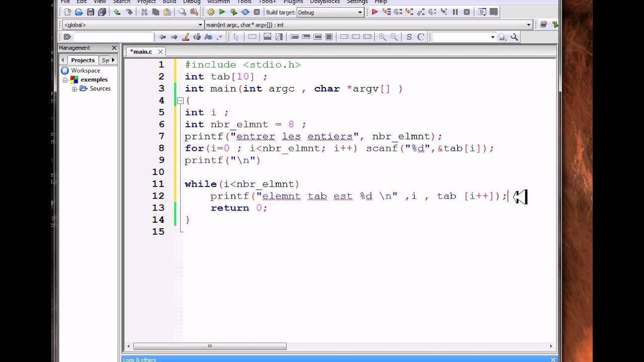The image size is (644, 362).
Task: Close the Management panel
Action: coord(114,48)
